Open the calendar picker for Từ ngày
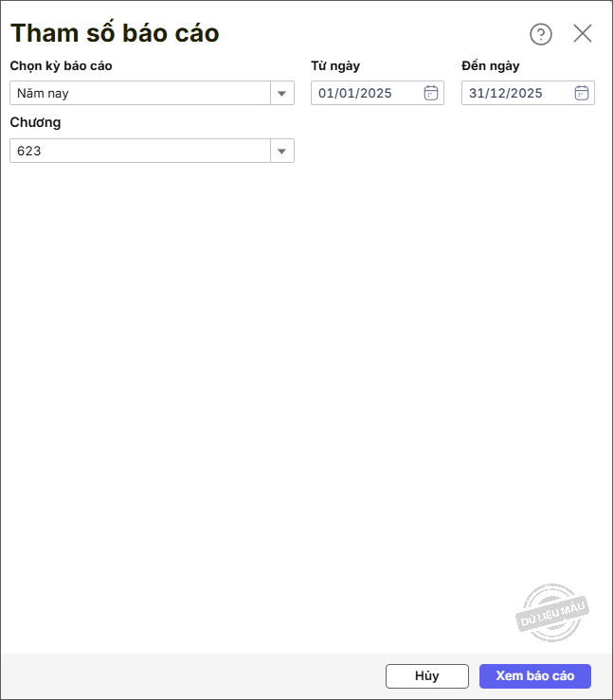 (x=430, y=93)
